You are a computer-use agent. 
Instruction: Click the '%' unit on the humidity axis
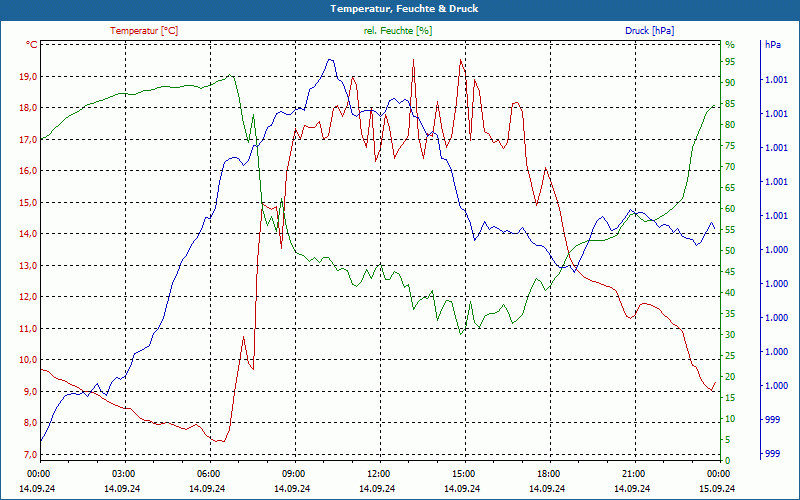click(730, 45)
